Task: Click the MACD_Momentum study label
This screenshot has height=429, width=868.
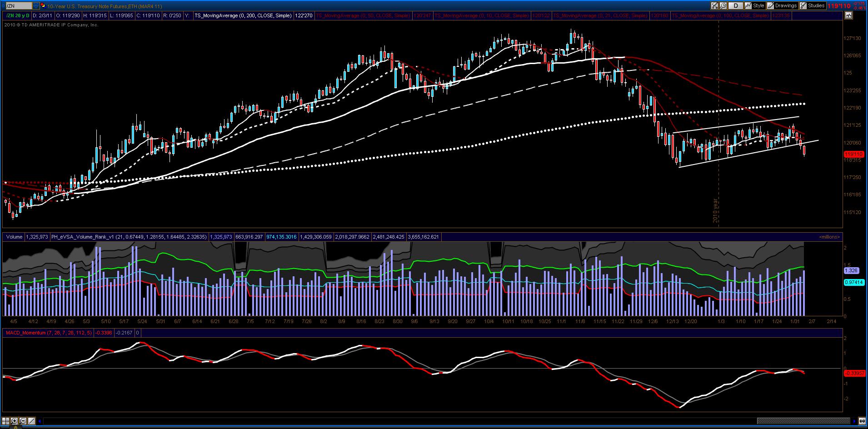Action: tap(49, 333)
